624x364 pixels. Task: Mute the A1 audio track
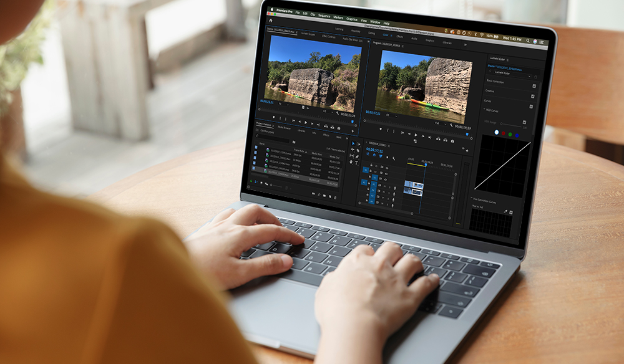(x=384, y=186)
